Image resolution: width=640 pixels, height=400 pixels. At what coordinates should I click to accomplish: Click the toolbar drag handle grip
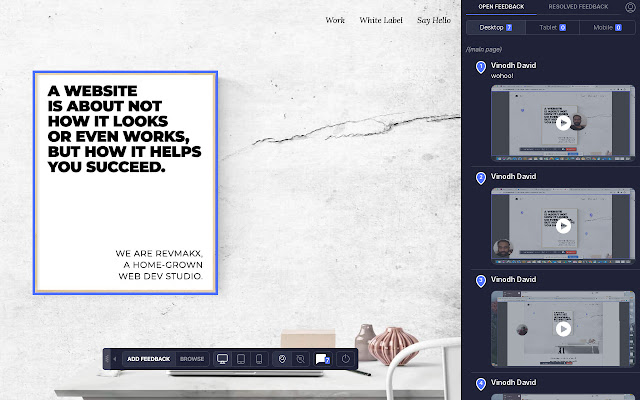(x=107, y=359)
